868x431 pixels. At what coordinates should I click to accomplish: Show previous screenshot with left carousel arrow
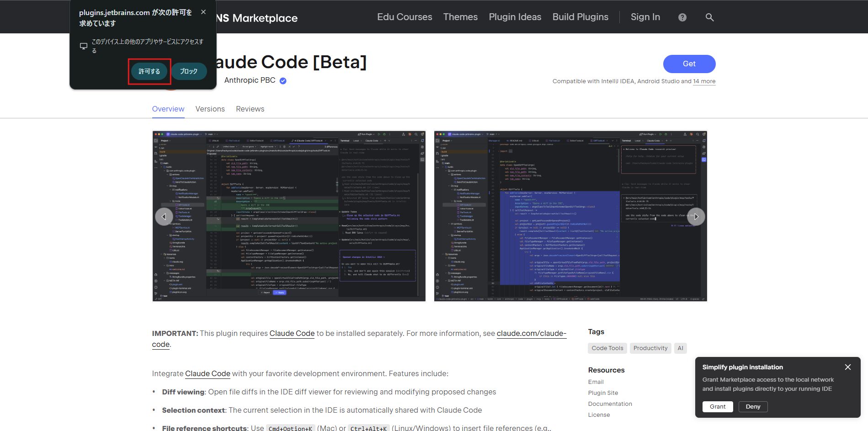[164, 217]
